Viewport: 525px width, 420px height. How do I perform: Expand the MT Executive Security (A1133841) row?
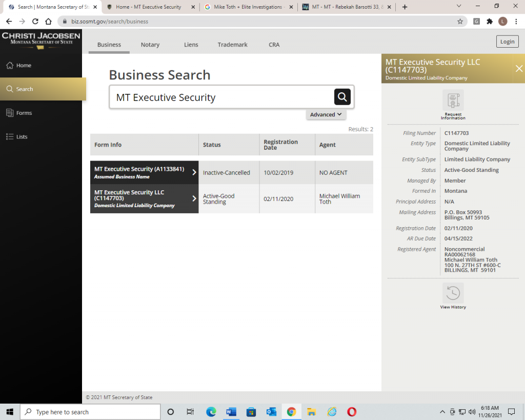pos(194,172)
